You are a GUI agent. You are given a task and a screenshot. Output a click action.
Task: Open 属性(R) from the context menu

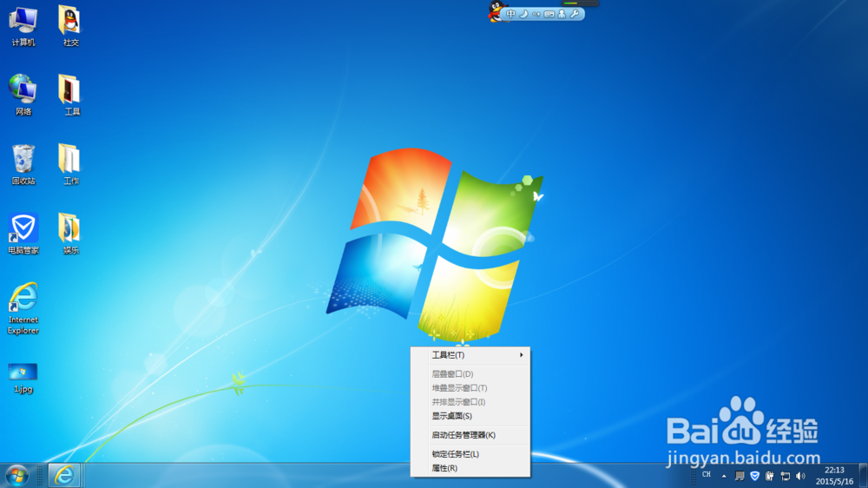[x=470, y=468]
